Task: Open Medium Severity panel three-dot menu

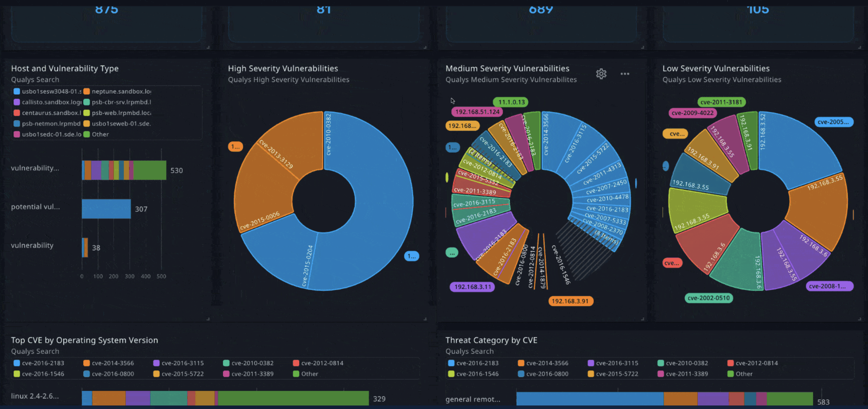Action: coord(625,74)
